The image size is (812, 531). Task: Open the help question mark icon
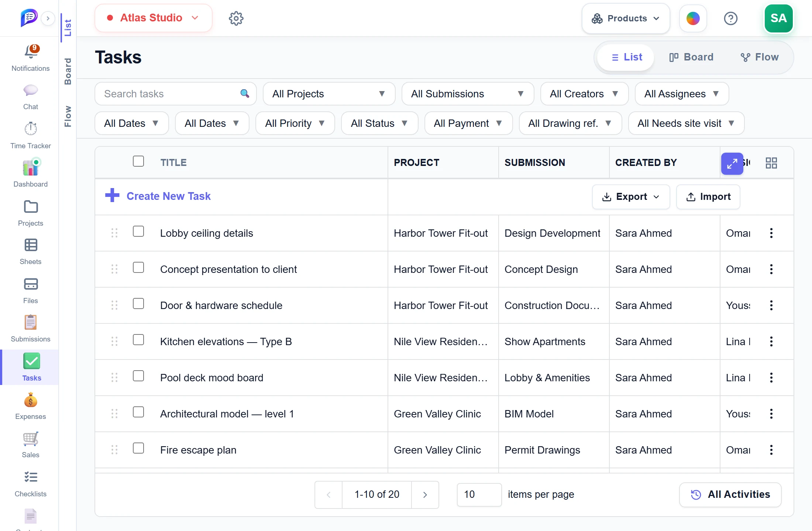730,18
